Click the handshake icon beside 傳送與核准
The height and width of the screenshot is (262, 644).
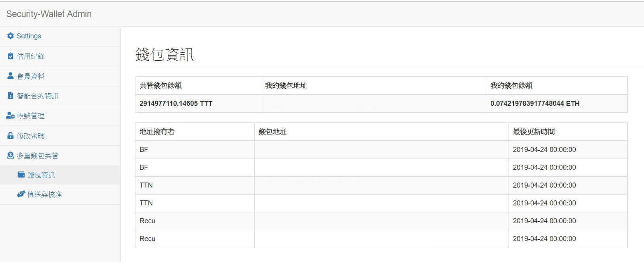(21, 194)
